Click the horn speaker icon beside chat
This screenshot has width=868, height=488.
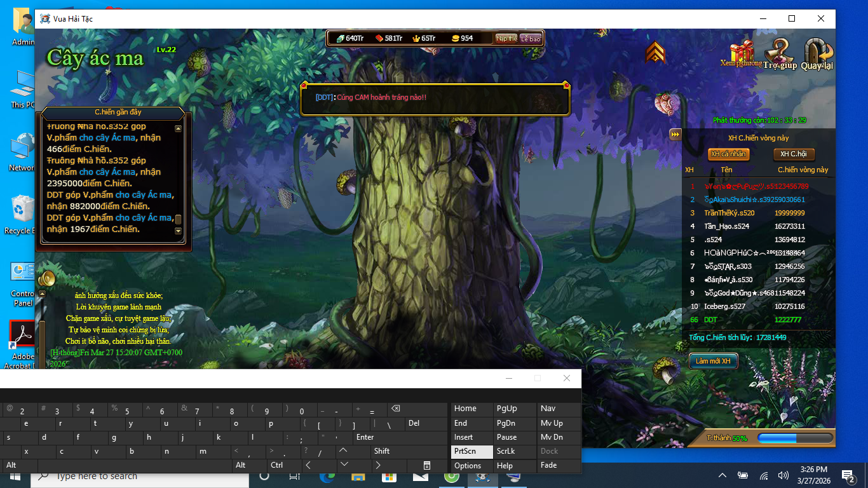coord(46,278)
